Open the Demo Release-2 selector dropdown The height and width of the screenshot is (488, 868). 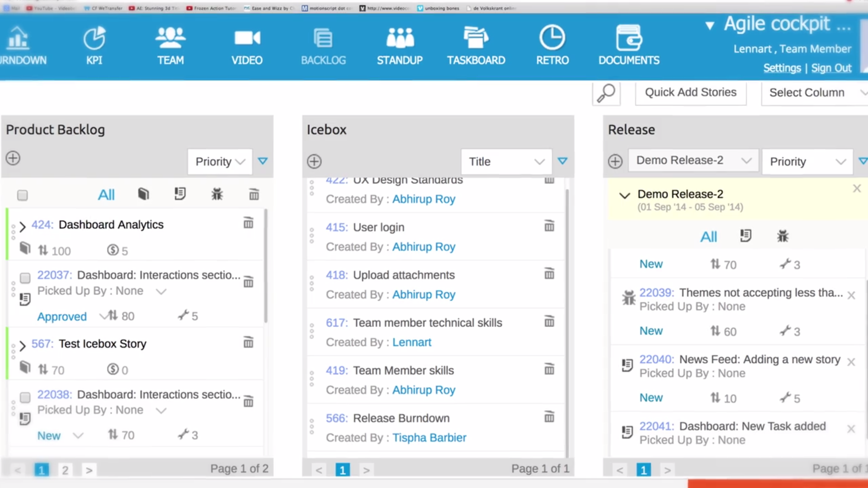coord(693,160)
